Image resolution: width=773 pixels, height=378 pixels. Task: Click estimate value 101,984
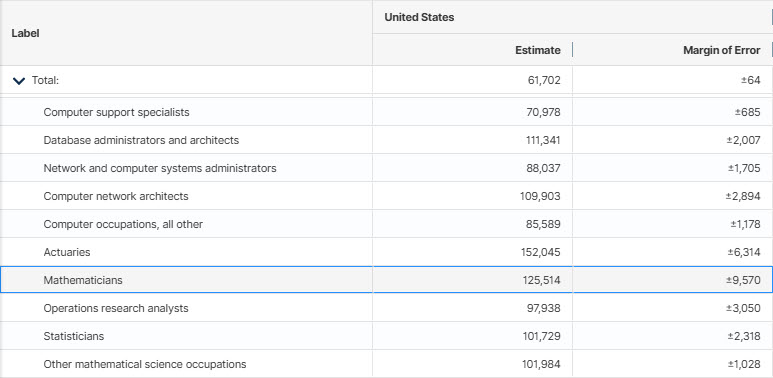pos(542,364)
